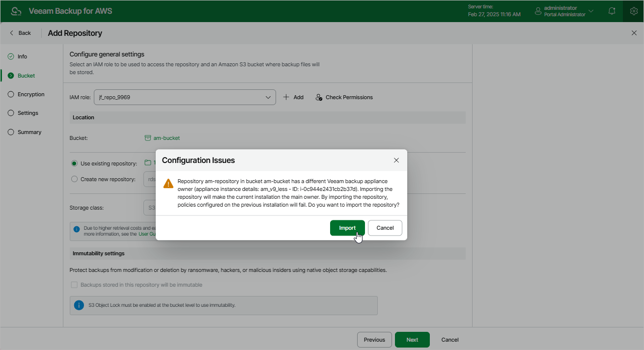Expand the administrator account chevron
The image size is (644, 350).
pos(591,11)
